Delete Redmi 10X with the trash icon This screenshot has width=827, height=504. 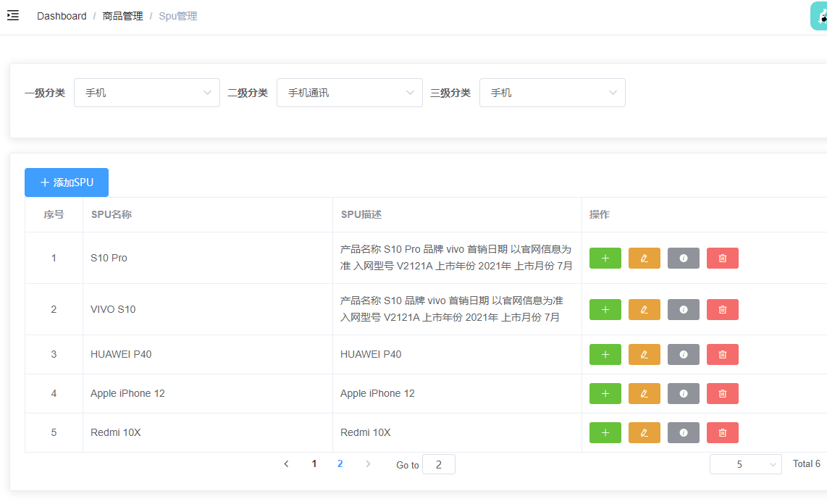click(722, 432)
